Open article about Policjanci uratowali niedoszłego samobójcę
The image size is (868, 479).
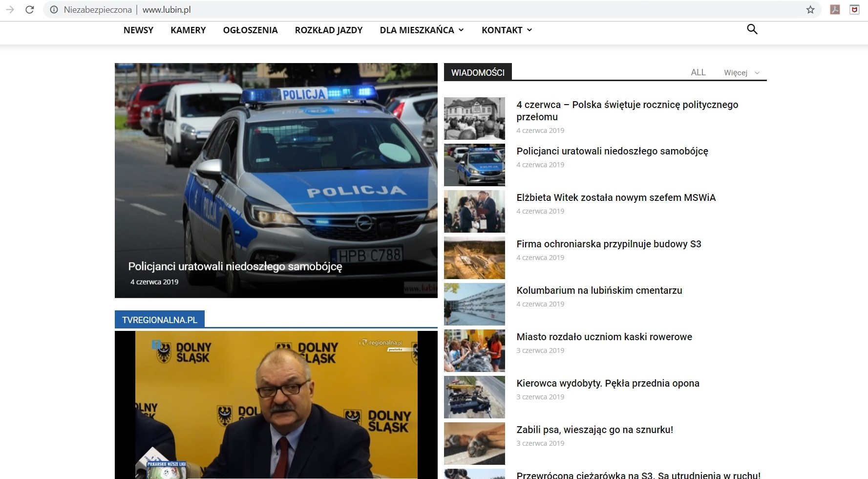click(612, 151)
